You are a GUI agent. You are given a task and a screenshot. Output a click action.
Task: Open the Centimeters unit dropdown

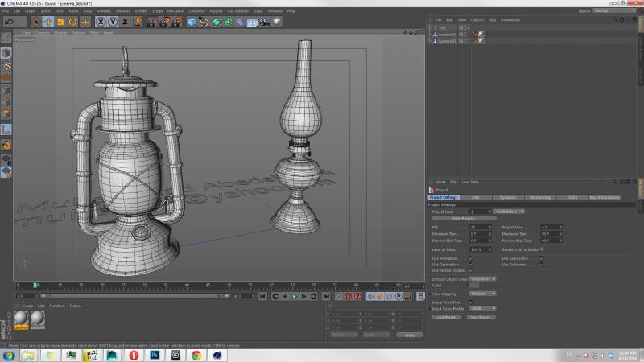point(509,211)
